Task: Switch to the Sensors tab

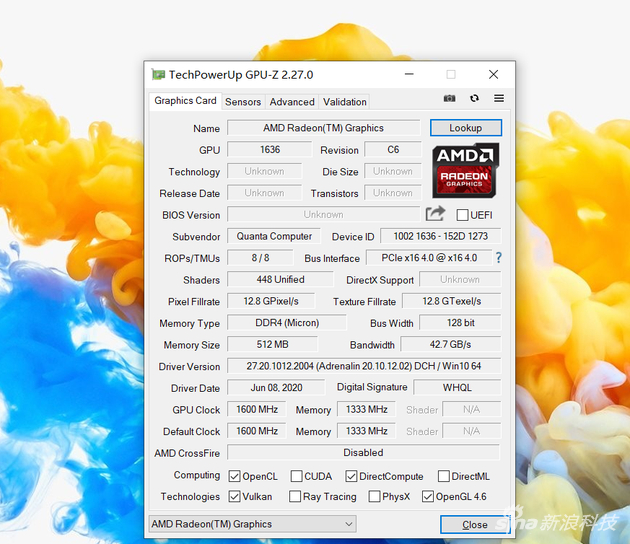Action: click(243, 102)
